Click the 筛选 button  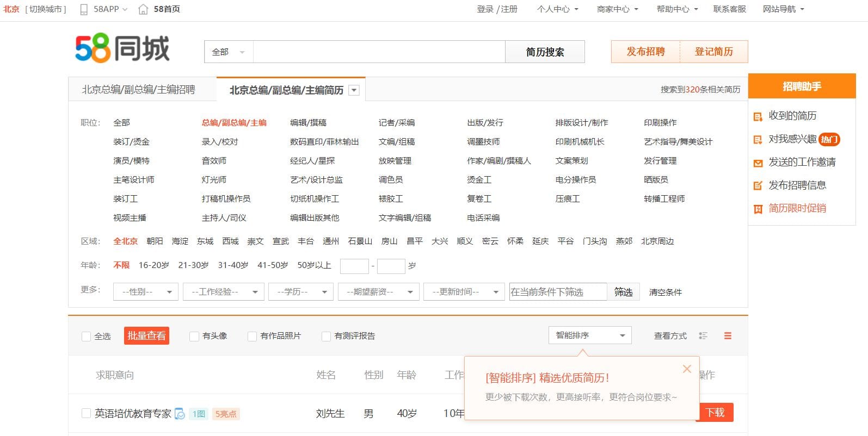tap(624, 292)
